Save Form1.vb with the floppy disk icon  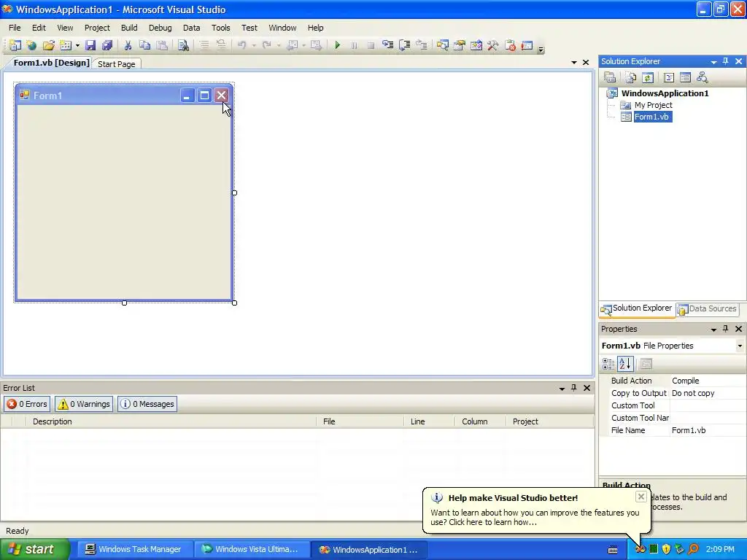click(x=90, y=45)
